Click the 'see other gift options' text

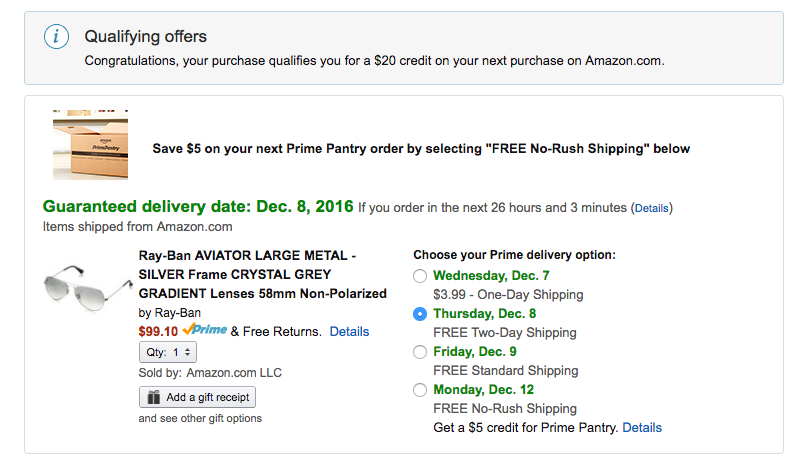point(200,418)
